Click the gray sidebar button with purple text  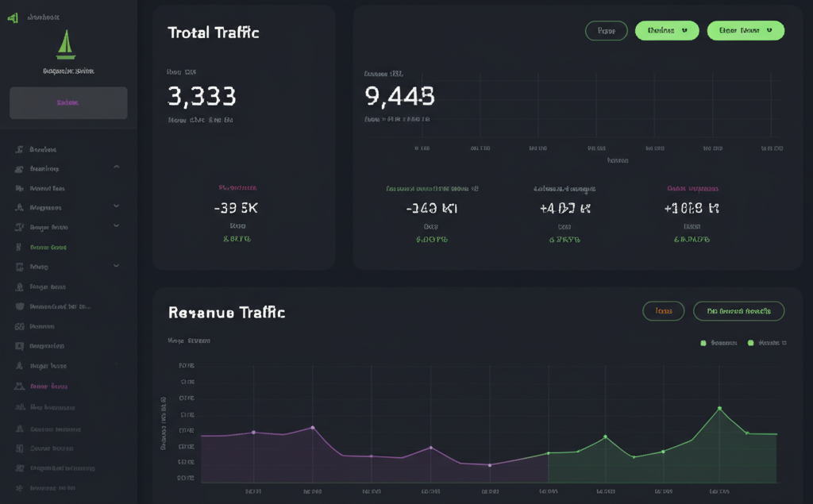pyautogui.click(x=68, y=103)
